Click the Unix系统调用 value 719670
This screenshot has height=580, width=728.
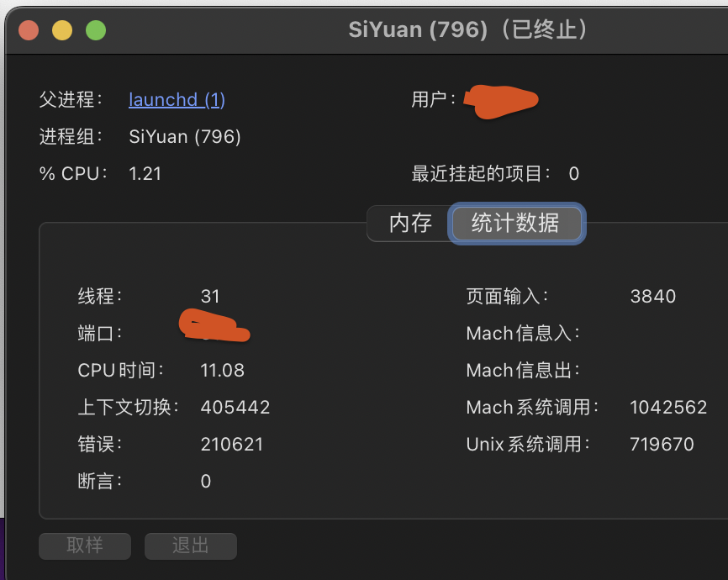[662, 444]
